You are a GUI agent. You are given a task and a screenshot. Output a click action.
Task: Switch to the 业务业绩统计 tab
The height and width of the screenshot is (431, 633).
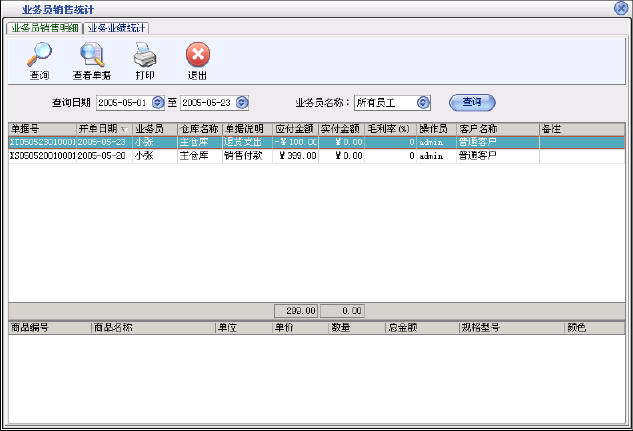(x=116, y=28)
